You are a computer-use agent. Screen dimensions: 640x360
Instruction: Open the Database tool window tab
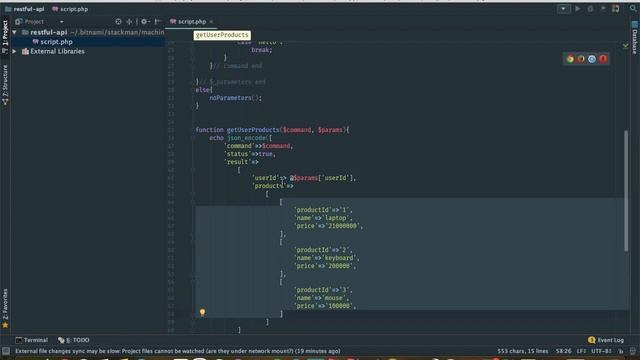pyautogui.click(x=635, y=38)
